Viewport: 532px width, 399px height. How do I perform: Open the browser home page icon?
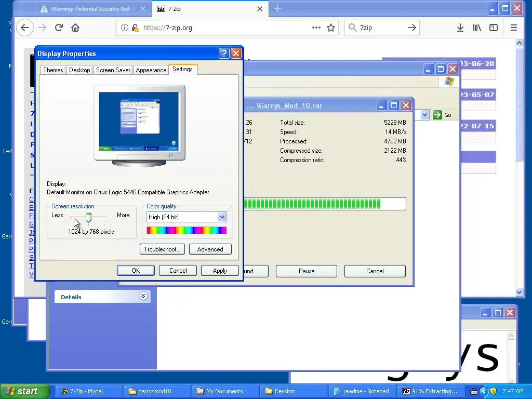(x=75, y=28)
